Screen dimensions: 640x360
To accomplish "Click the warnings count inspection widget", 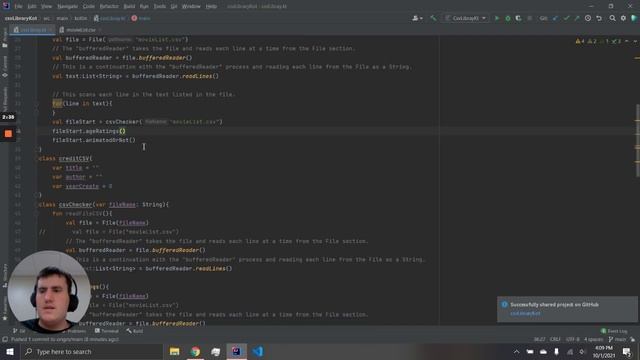I will (x=598, y=41).
